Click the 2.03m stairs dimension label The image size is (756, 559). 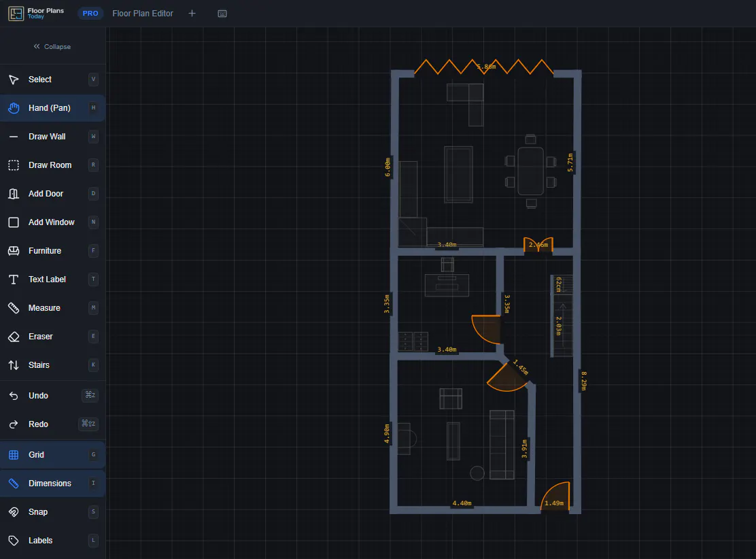click(558, 326)
